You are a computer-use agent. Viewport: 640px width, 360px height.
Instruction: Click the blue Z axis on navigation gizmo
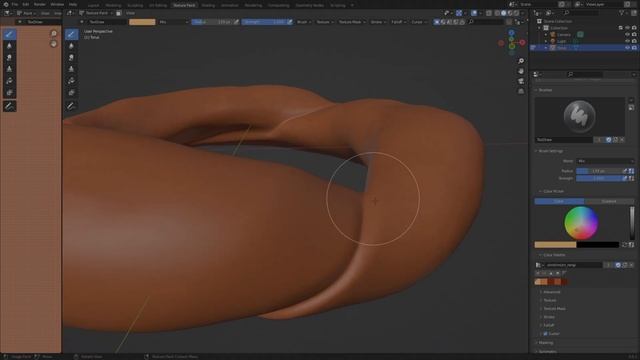(511, 33)
